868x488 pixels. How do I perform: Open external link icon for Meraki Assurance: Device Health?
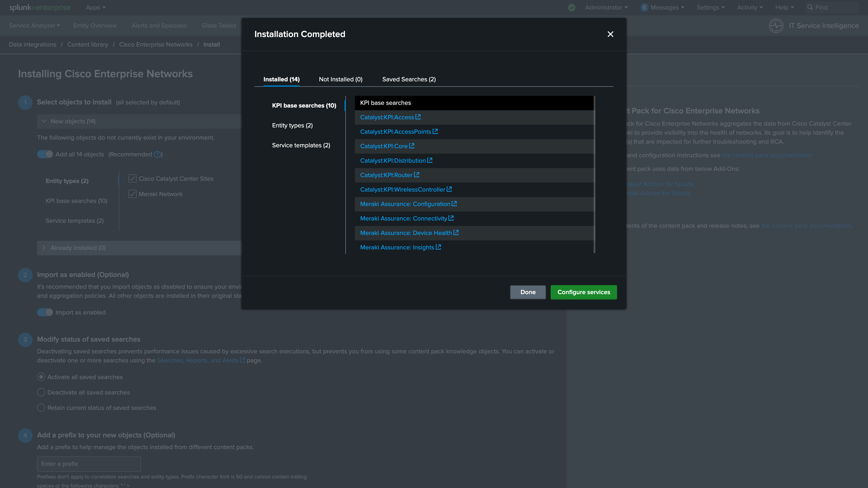tap(456, 233)
